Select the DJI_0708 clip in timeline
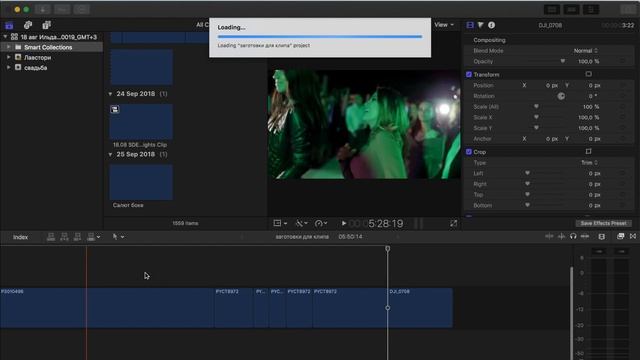This screenshot has height=360, width=640. 420,308
